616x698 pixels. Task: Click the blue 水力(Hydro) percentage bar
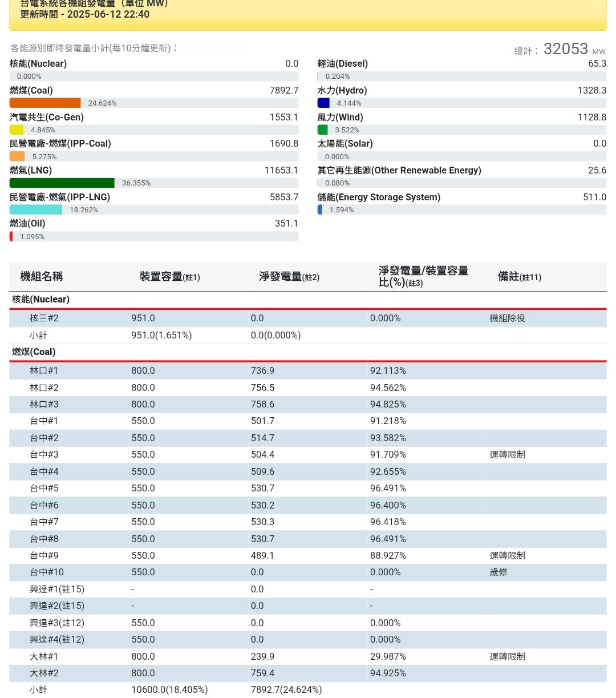pyautogui.click(x=323, y=103)
